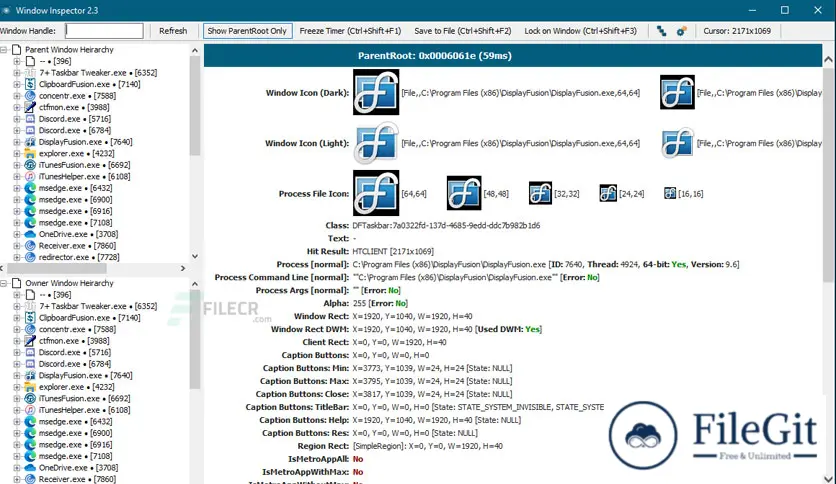Toggle Lock on Window (Ctrl+Shift+F3)

(581, 31)
